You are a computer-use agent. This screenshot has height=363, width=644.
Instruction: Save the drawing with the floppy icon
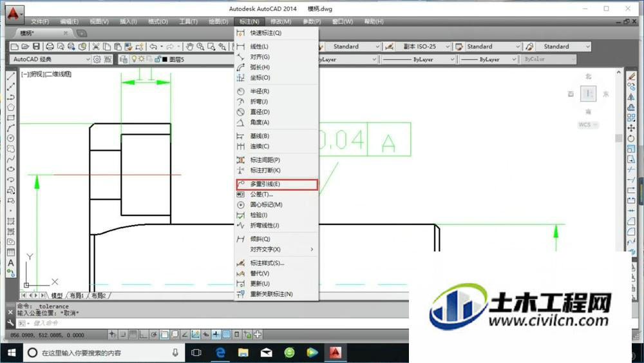point(36,46)
